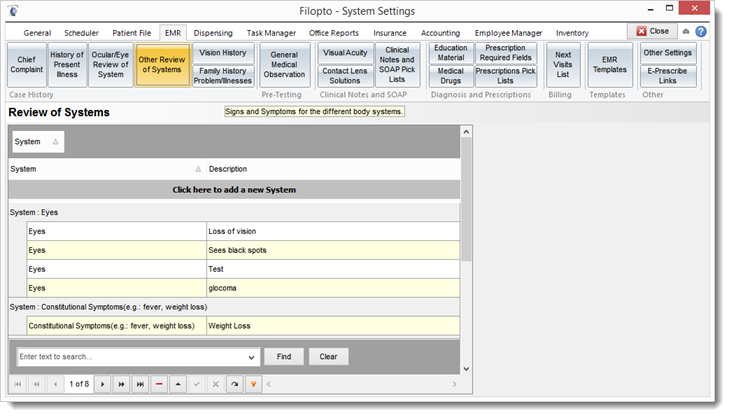Click the Clear search button
The height and width of the screenshot is (417, 730).
click(x=328, y=357)
